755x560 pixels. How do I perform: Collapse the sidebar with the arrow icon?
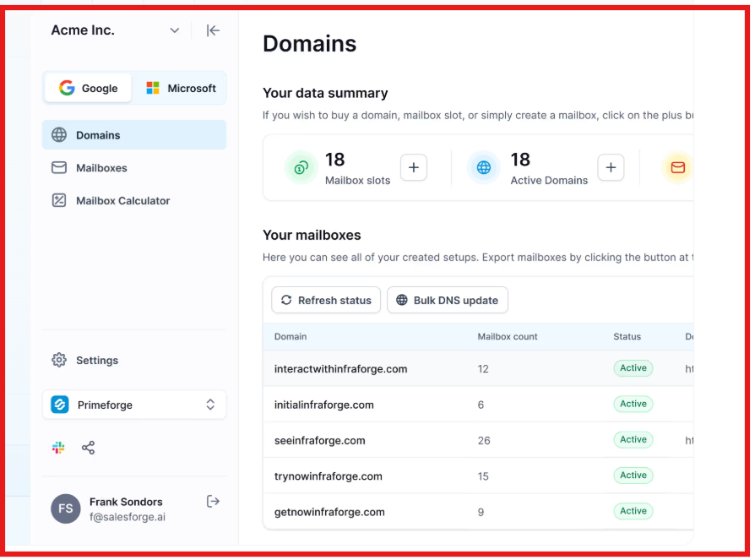pos(213,30)
